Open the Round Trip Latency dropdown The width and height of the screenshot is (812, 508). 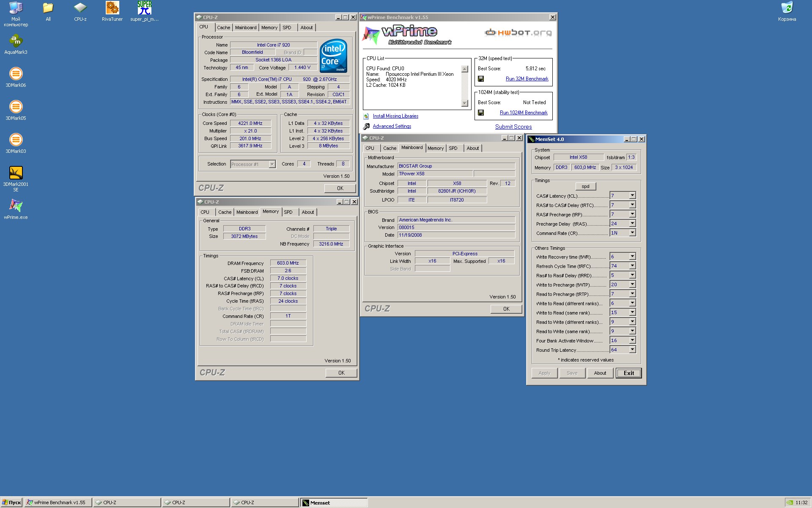point(632,350)
